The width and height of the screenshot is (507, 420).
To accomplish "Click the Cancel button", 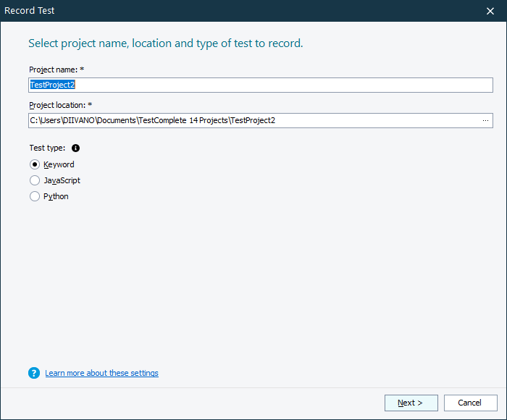I will coord(469,403).
